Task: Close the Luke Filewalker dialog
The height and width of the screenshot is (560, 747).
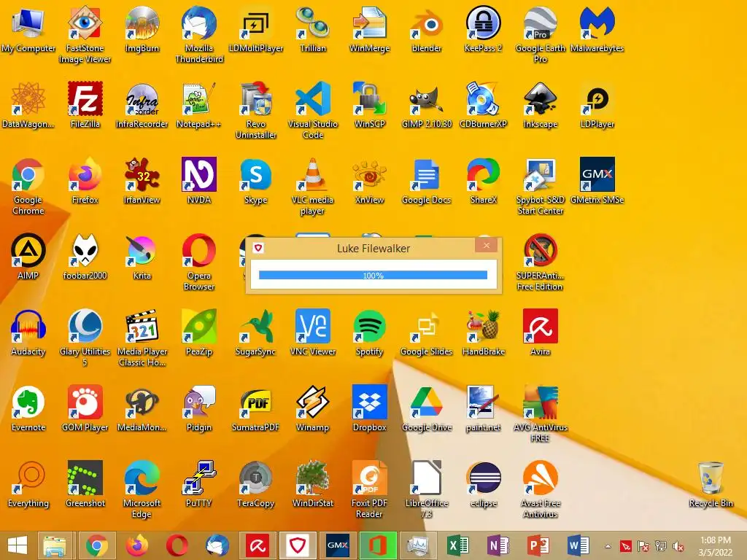Action: coord(486,245)
